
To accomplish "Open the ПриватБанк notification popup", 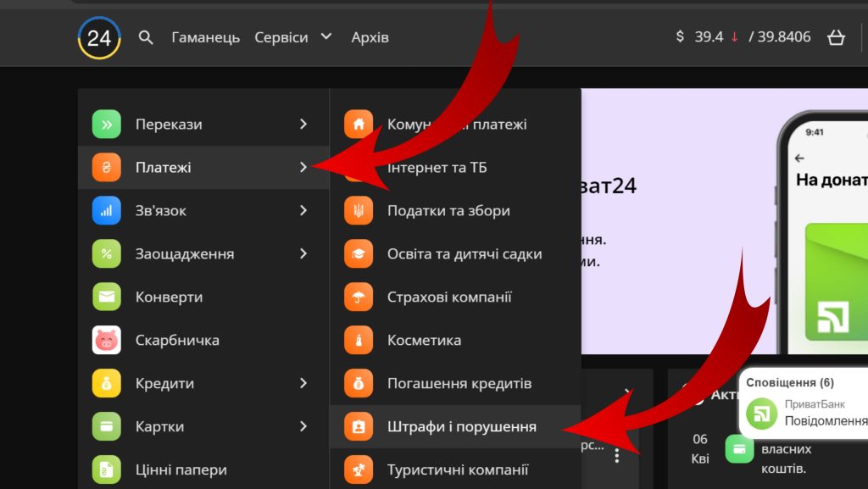I will tap(805, 412).
